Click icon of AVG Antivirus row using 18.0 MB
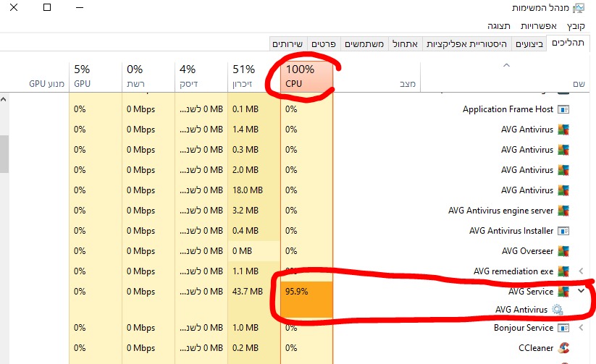 click(x=563, y=190)
